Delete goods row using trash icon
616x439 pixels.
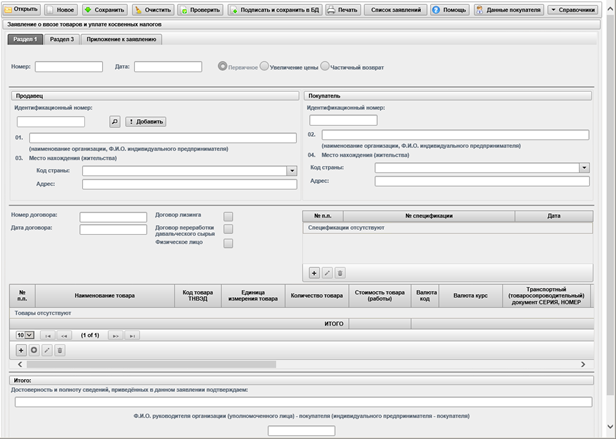pyautogui.click(x=60, y=350)
